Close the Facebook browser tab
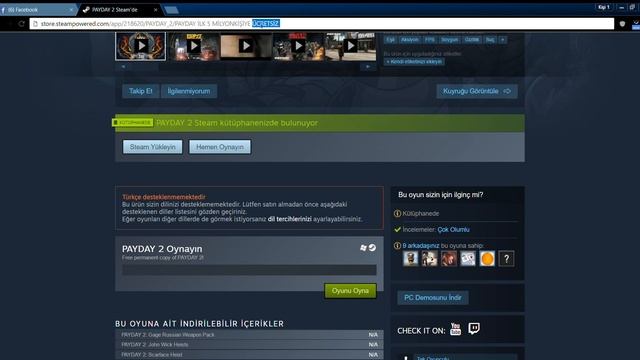The height and width of the screenshot is (360, 640). 71,9
